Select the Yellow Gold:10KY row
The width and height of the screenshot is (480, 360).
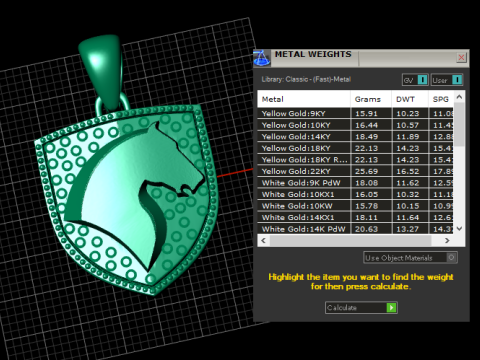(x=356, y=125)
